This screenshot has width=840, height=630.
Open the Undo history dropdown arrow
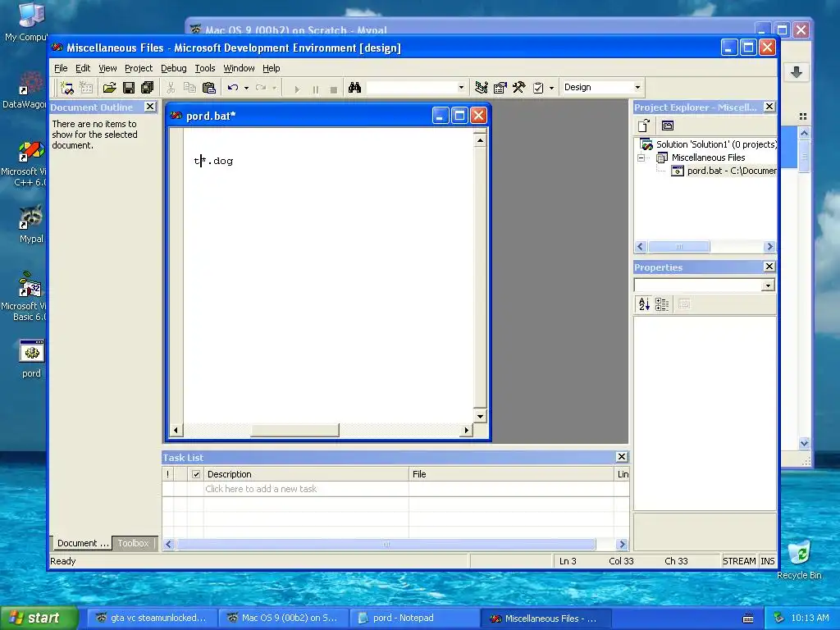246,88
